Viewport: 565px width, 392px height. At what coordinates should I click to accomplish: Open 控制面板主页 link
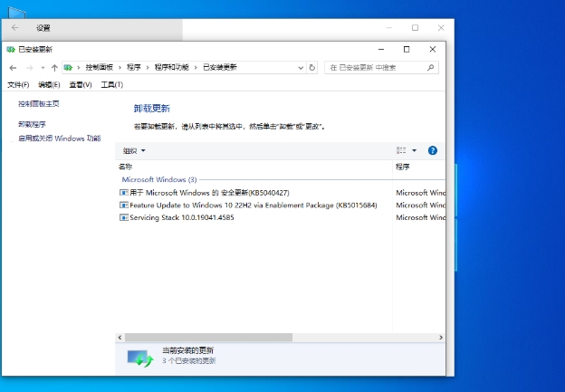[39, 104]
